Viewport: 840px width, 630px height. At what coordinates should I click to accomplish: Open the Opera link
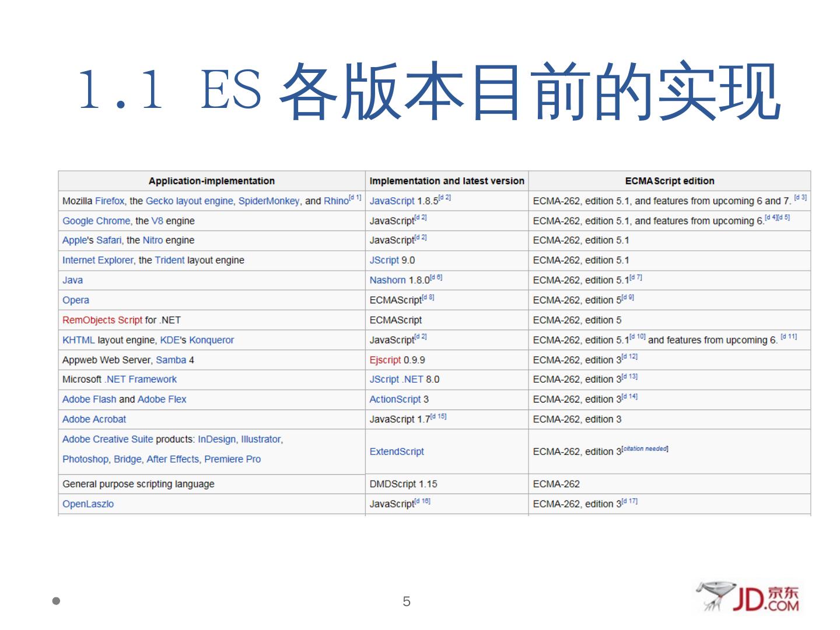coord(76,300)
